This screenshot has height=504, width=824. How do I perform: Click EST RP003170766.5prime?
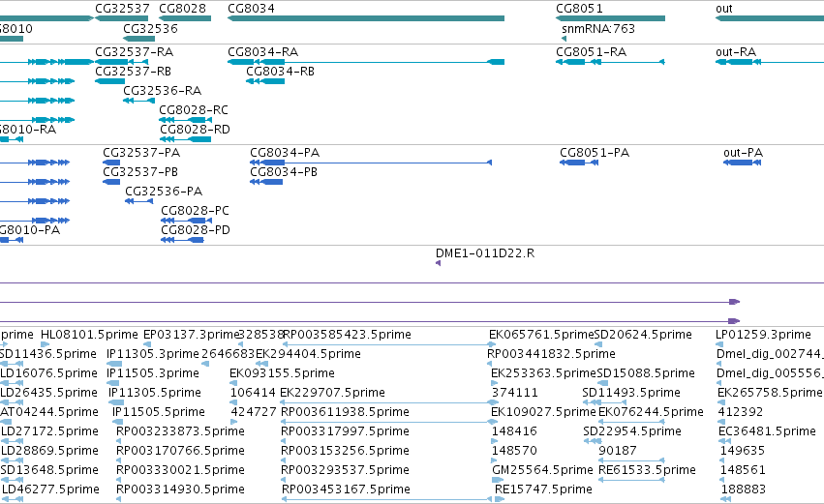(x=180, y=452)
